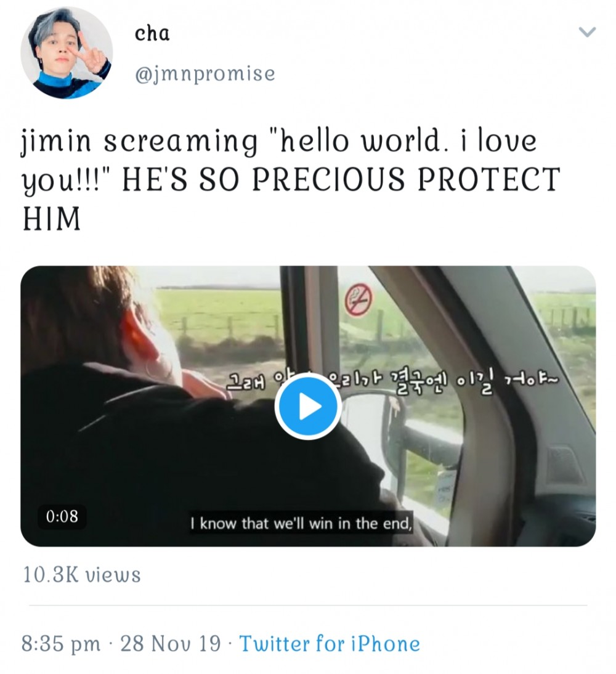Open the @jmnpromise handle link
The image size is (616, 674).
click(x=205, y=74)
